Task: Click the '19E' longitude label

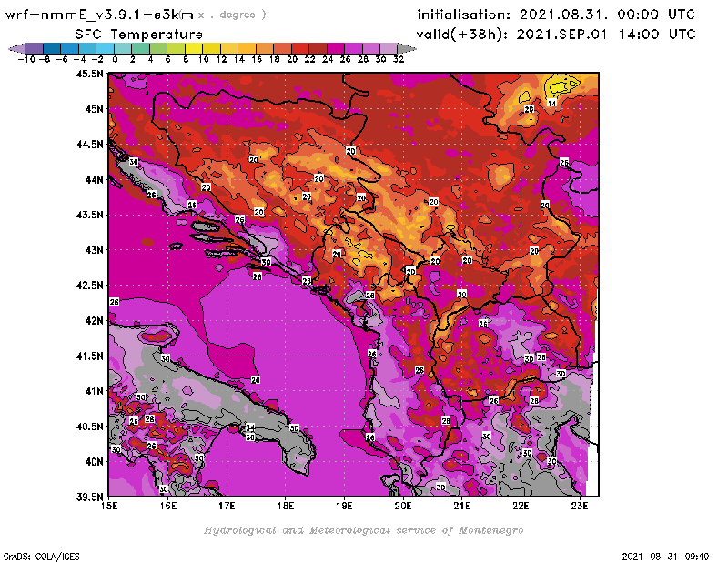Action: pyautogui.click(x=345, y=506)
